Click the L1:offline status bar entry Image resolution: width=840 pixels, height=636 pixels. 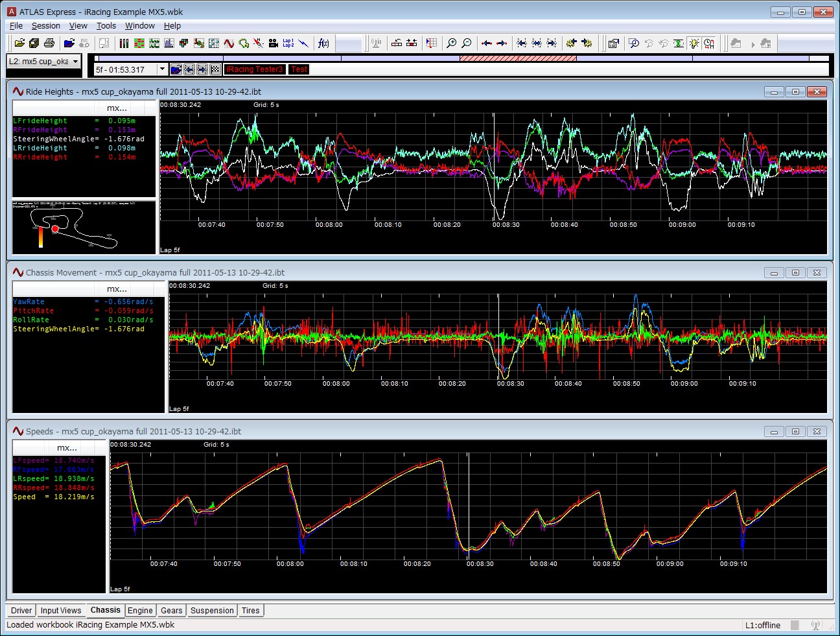tap(763, 626)
